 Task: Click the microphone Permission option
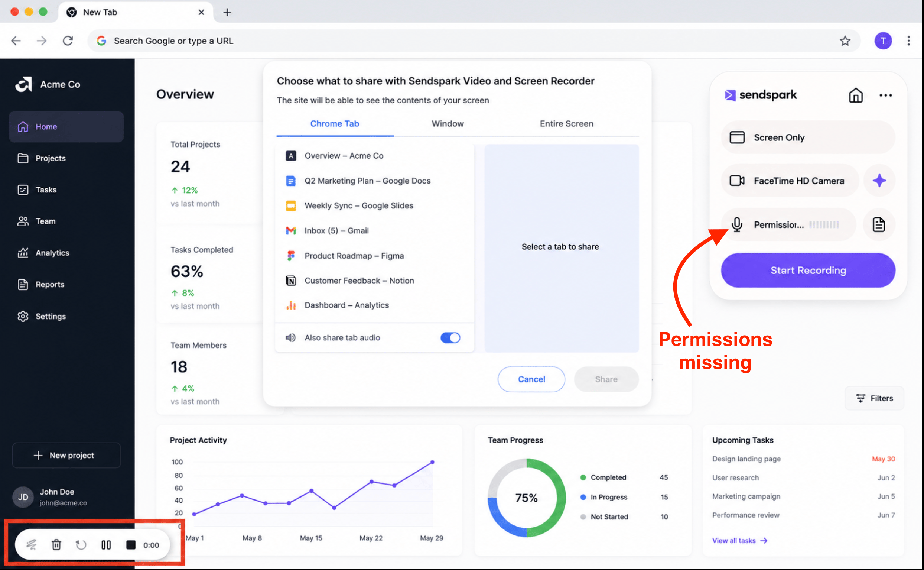pyautogui.click(x=788, y=225)
